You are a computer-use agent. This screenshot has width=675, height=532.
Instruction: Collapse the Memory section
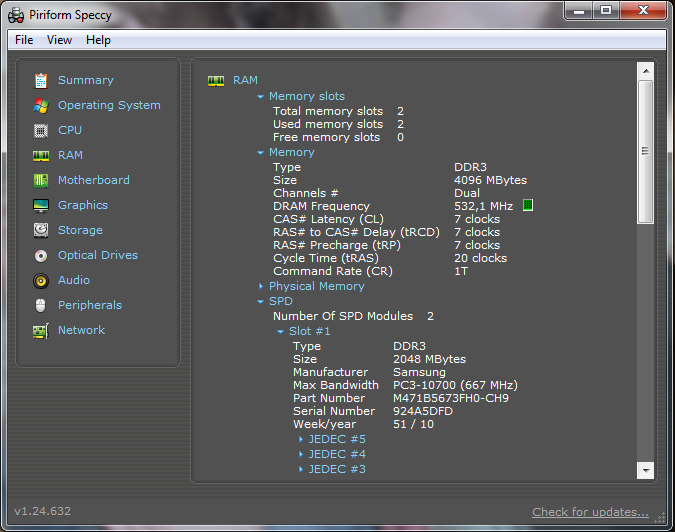(x=260, y=152)
